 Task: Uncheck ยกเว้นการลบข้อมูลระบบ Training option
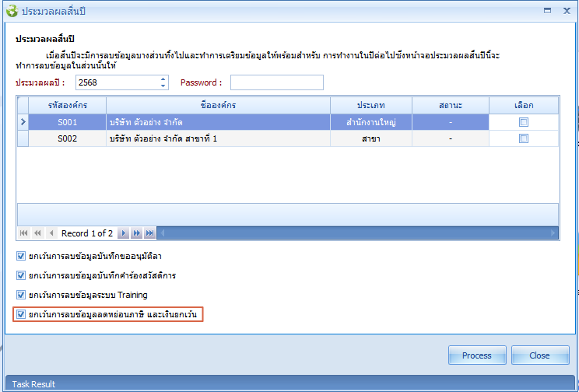click(21, 295)
